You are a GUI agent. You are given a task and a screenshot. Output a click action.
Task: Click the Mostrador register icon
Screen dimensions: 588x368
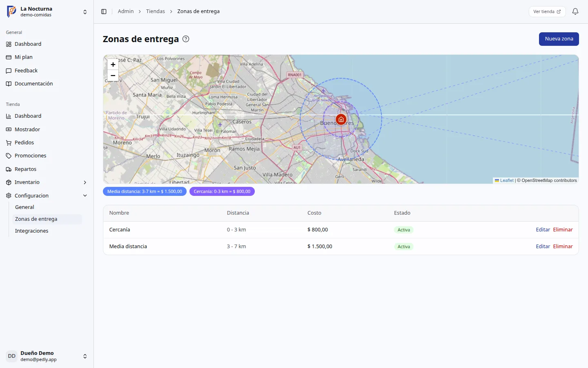pos(9,130)
